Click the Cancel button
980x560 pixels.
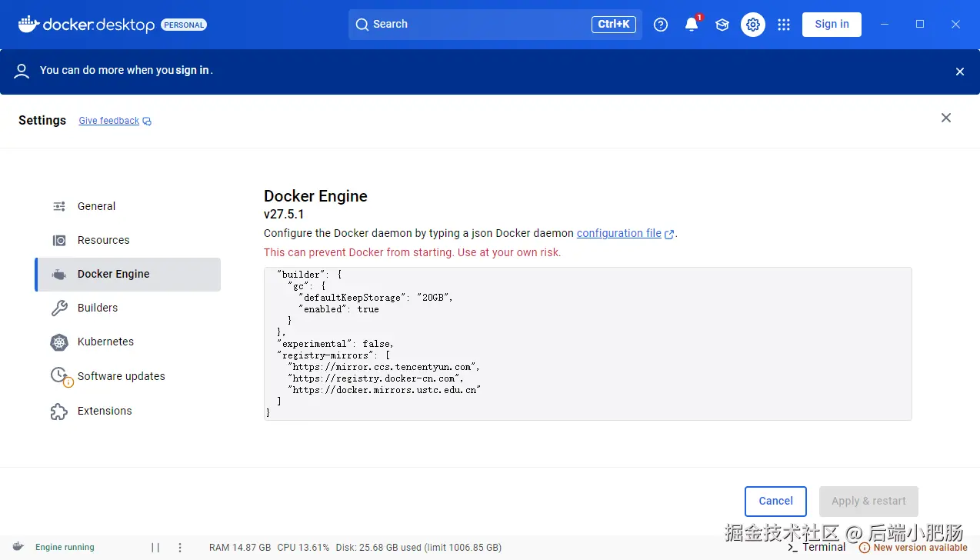pos(775,501)
